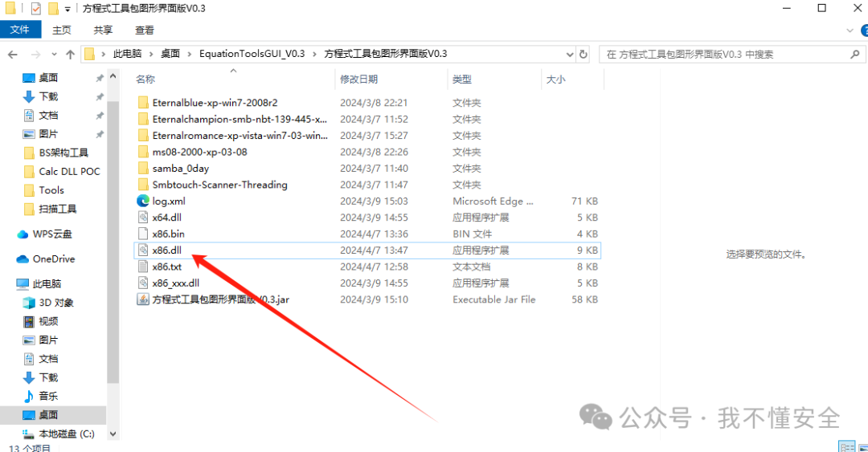Screen dimensions: 868x452
Task: Click EquationToolsGUI_V0.3 in the address path
Action: [252, 54]
